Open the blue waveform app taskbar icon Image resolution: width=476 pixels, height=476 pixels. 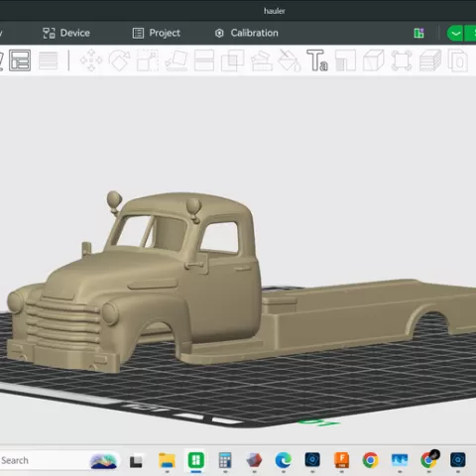[400, 460]
